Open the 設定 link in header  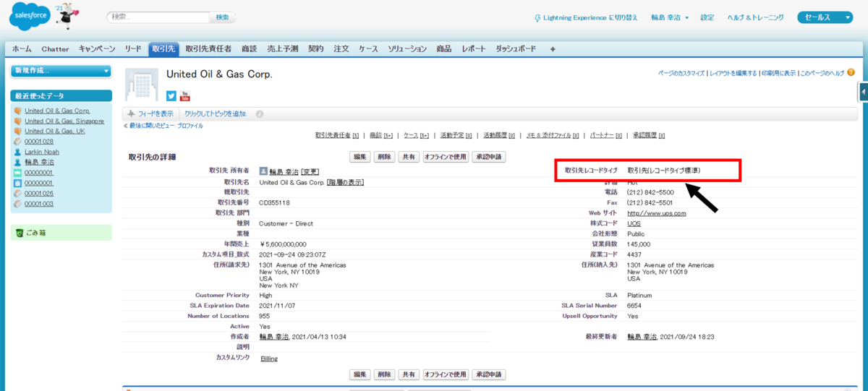coord(707,17)
